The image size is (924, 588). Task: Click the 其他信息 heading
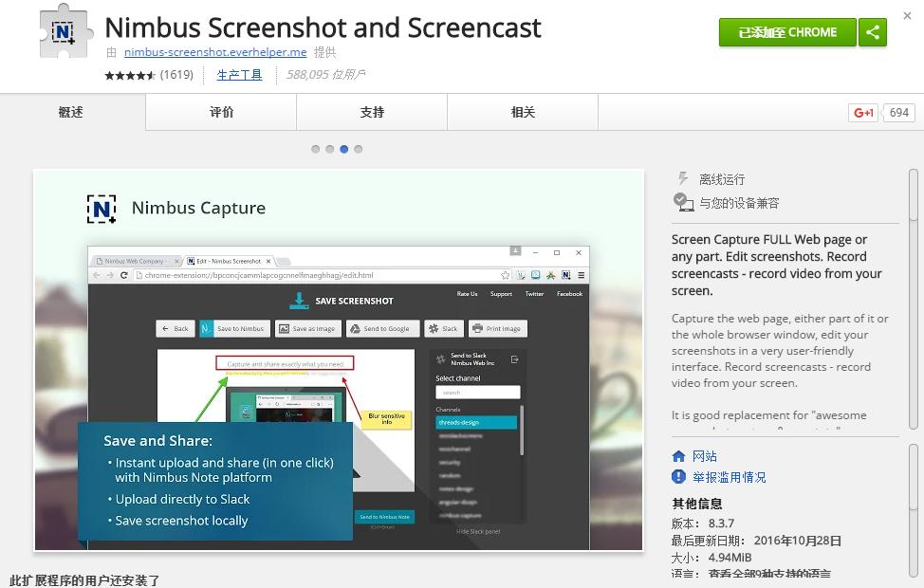click(697, 504)
